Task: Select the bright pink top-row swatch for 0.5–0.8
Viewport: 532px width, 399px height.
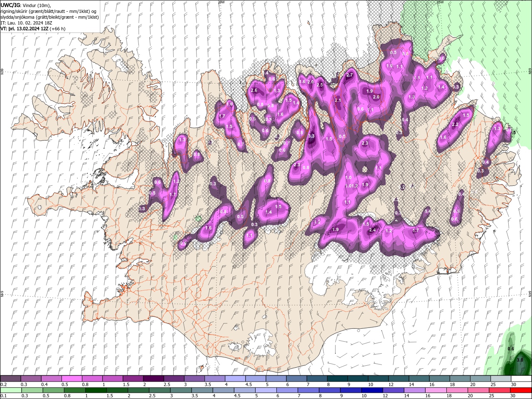Action: (71, 379)
